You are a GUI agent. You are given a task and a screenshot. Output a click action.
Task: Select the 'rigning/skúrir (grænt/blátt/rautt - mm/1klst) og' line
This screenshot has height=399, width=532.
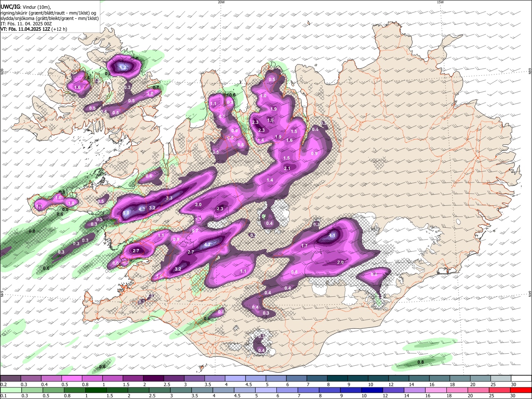pyautogui.click(x=49, y=12)
